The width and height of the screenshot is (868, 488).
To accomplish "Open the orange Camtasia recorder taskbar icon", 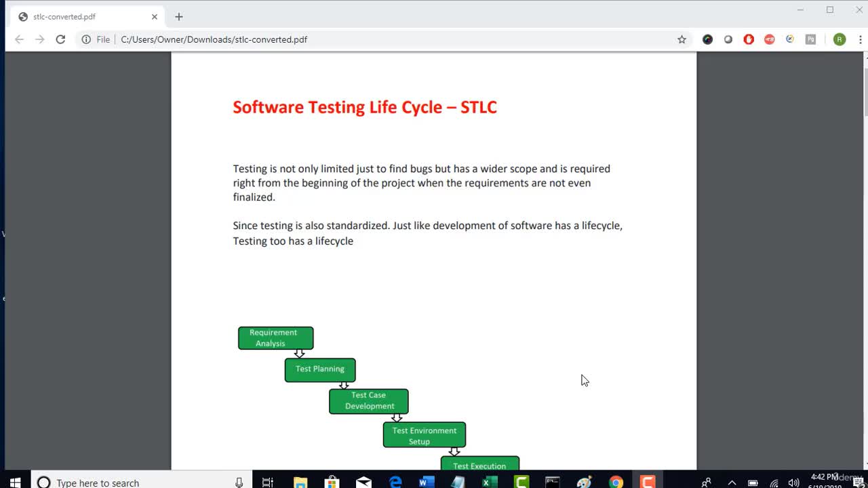I will pyautogui.click(x=648, y=483).
